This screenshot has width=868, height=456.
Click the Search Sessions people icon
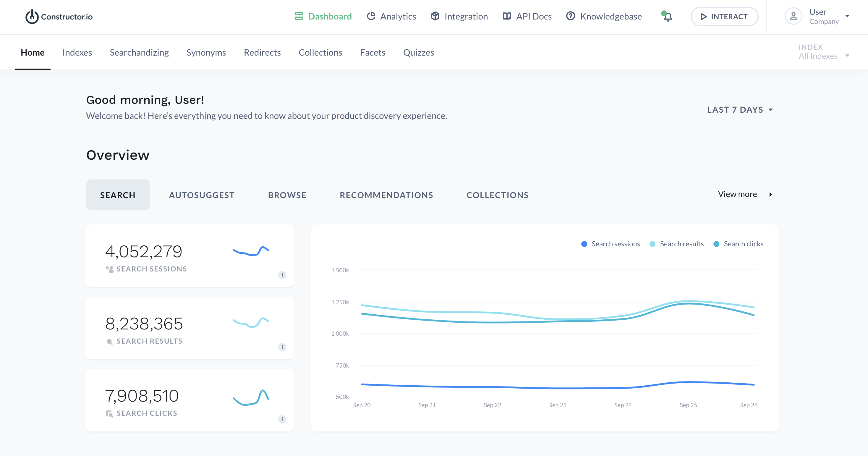tap(109, 269)
